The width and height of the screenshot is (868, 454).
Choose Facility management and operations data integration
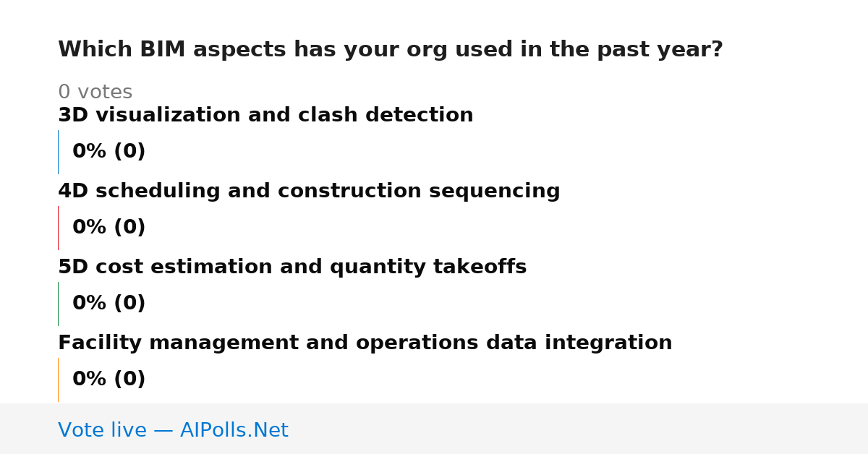(365, 343)
